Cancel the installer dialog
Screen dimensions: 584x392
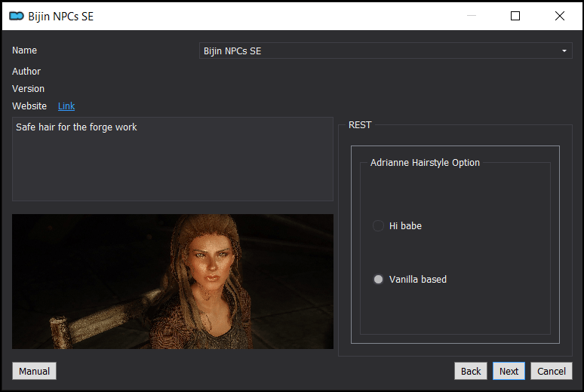click(552, 371)
